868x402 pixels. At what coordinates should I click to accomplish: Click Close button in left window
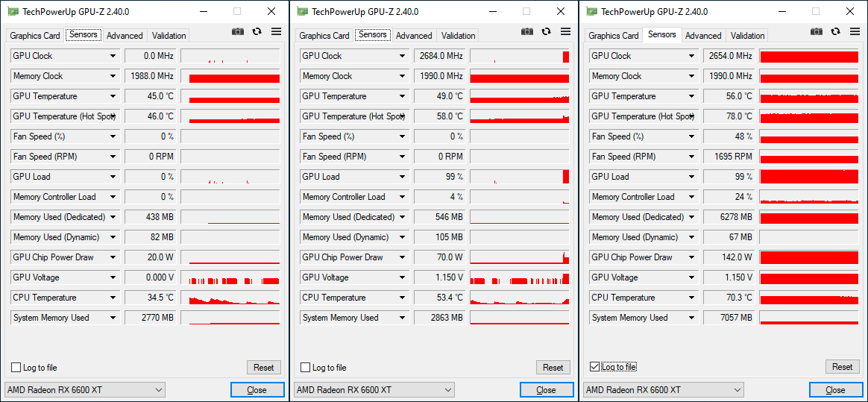[257, 390]
